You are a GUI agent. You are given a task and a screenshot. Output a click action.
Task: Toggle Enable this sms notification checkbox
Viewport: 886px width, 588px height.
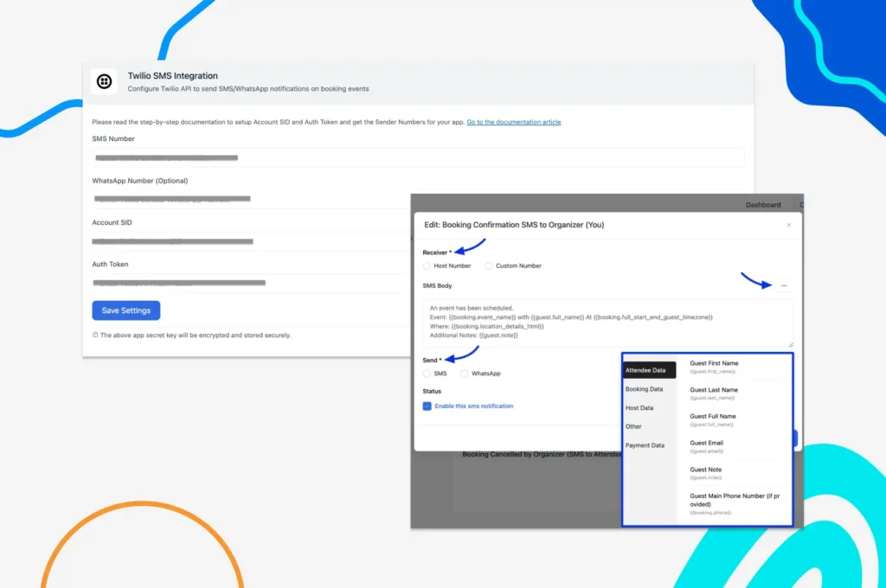(x=427, y=406)
